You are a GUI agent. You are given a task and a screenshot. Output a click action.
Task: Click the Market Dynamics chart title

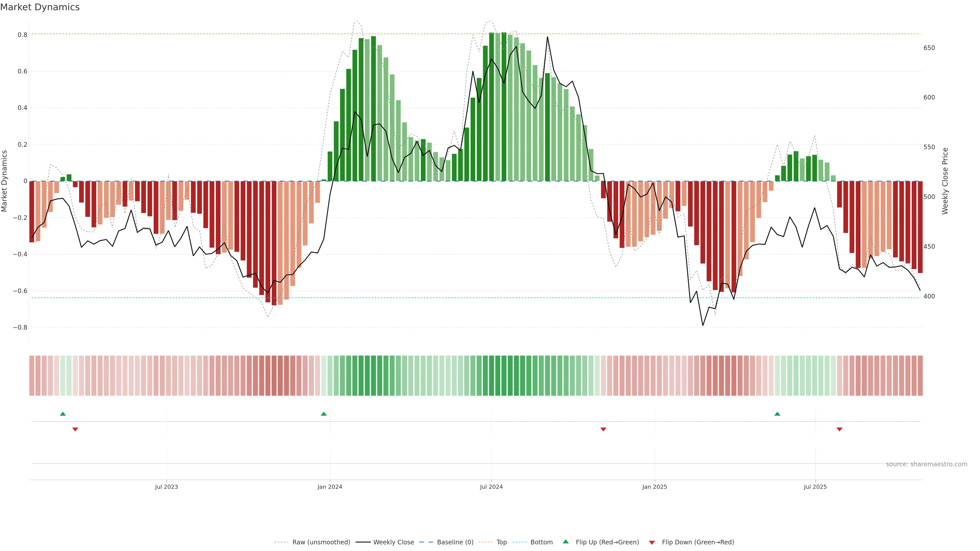point(40,7)
